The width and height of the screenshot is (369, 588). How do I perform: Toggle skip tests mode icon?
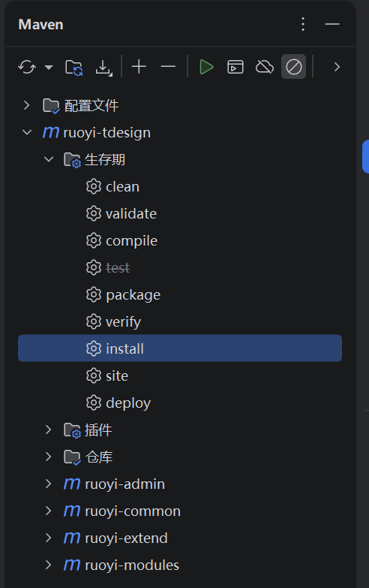pos(294,67)
